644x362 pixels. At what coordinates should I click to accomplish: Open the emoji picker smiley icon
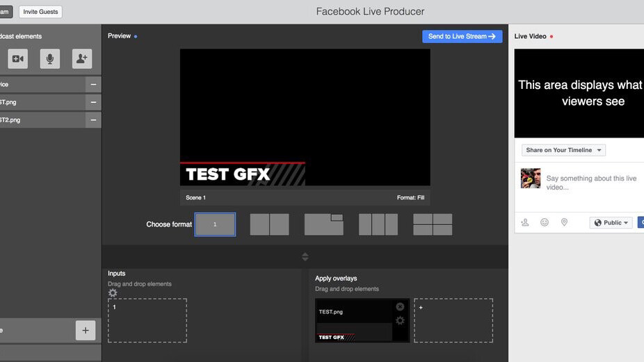pyautogui.click(x=545, y=222)
